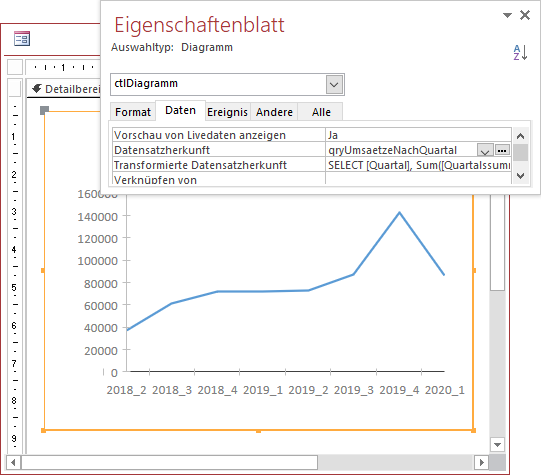Select the Verknüpfen von property label
This screenshot has width=541, height=475.
click(x=155, y=180)
